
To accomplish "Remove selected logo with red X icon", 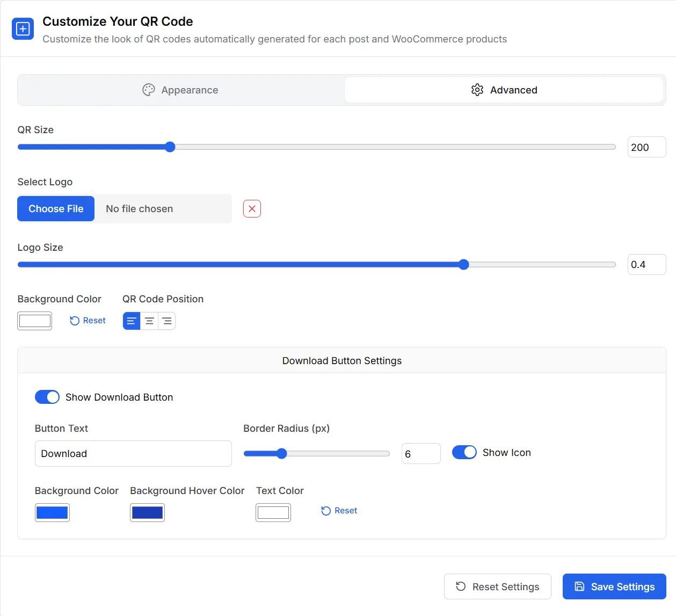I will [x=252, y=209].
